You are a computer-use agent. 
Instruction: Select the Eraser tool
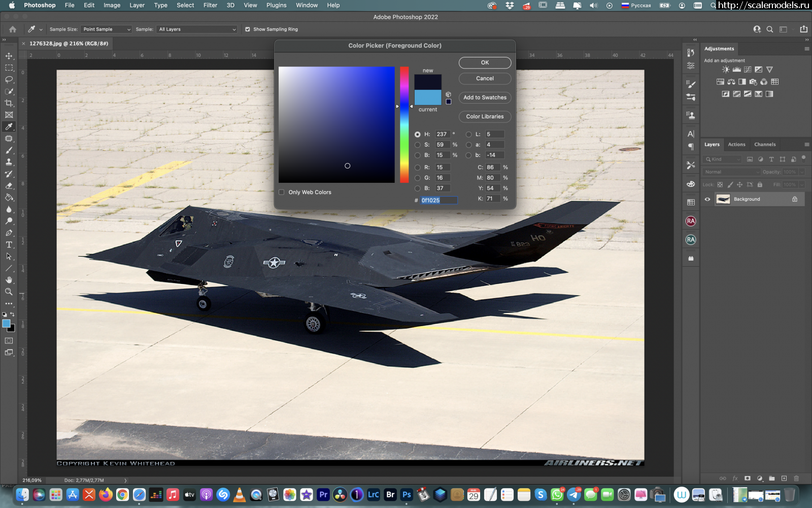coord(9,186)
